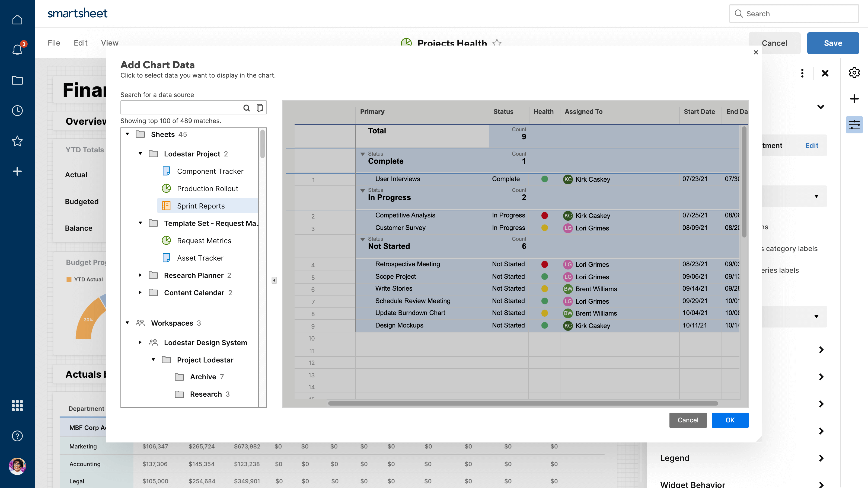Click the data source search magnifier icon
The image size is (868, 488).
pyautogui.click(x=247, y=108)
